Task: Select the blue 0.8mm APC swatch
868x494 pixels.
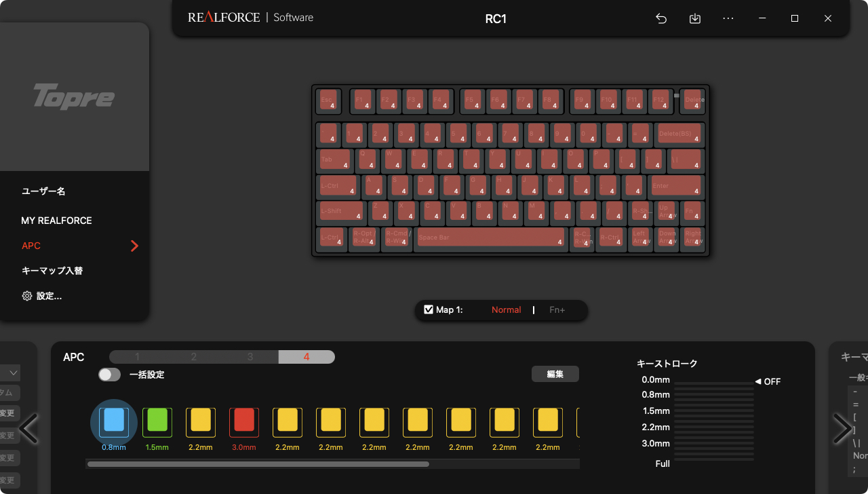Action: [114, 421]
